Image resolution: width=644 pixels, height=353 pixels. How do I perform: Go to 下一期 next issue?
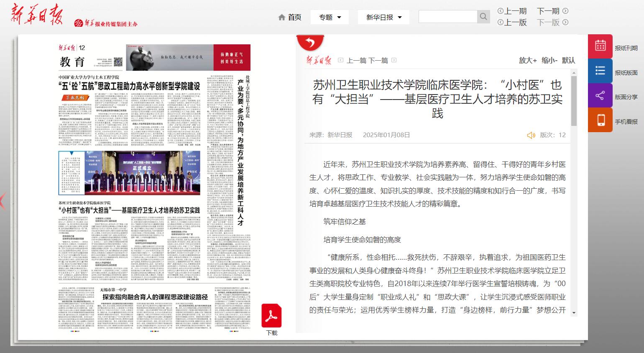point(552,11)
